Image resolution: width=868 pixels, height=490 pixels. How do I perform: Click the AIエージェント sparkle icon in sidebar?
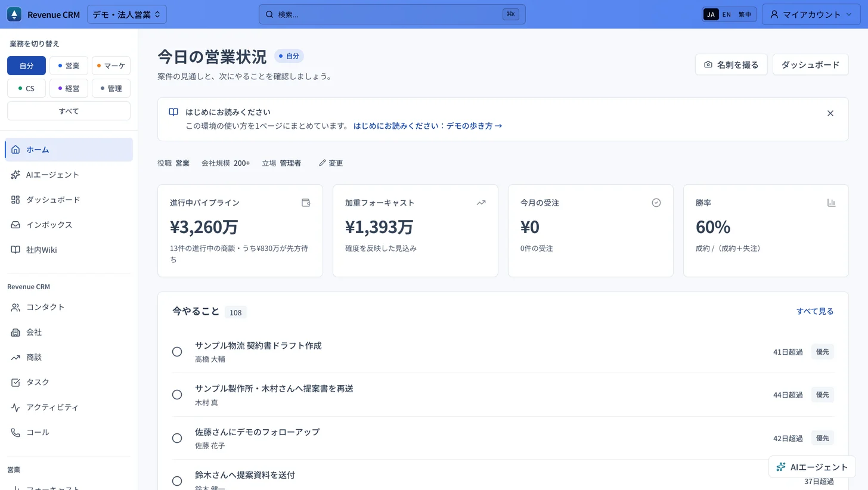15,175
